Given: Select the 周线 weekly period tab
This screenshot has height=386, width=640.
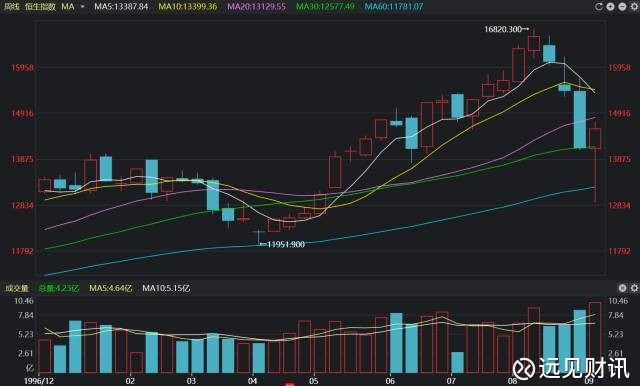Looking at the screenshot, I should coord(11,7).
